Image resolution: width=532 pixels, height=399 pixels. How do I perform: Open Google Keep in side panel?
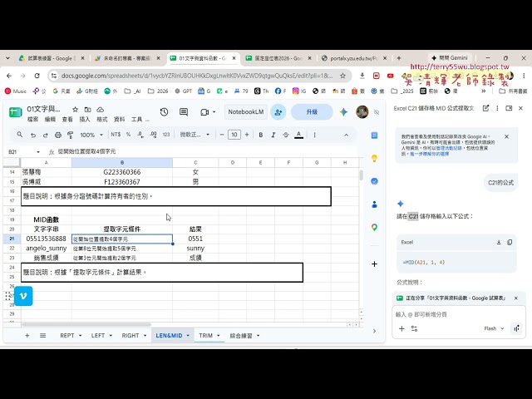pos(374,159)
